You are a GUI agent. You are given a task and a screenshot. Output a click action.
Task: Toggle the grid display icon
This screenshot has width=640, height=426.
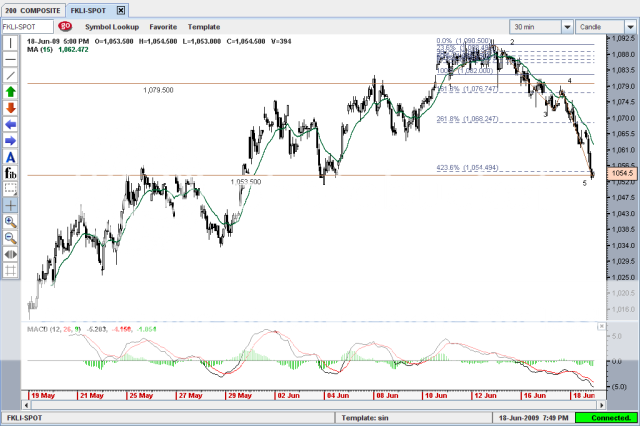tap(11, 270)
